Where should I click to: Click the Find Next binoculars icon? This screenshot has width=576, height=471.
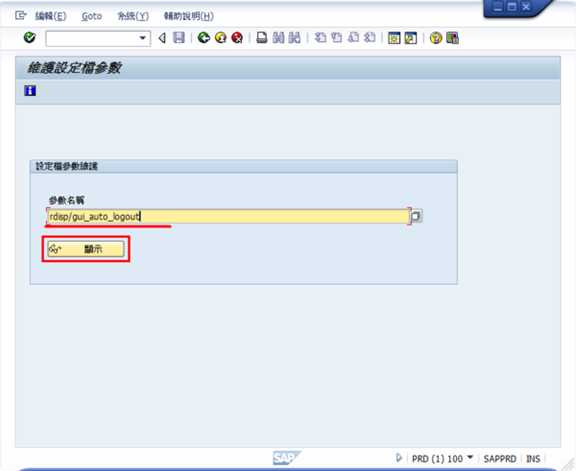(x=294, y=38)
